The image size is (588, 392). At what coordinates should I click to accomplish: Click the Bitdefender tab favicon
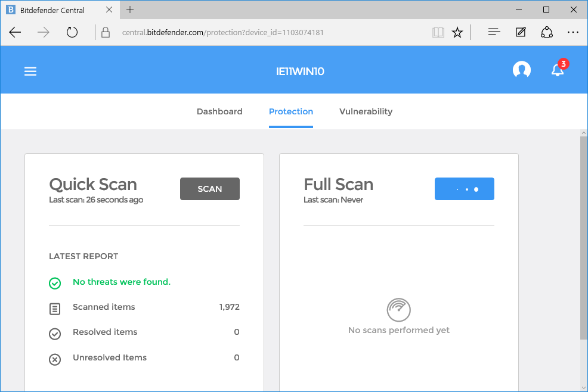11,10
